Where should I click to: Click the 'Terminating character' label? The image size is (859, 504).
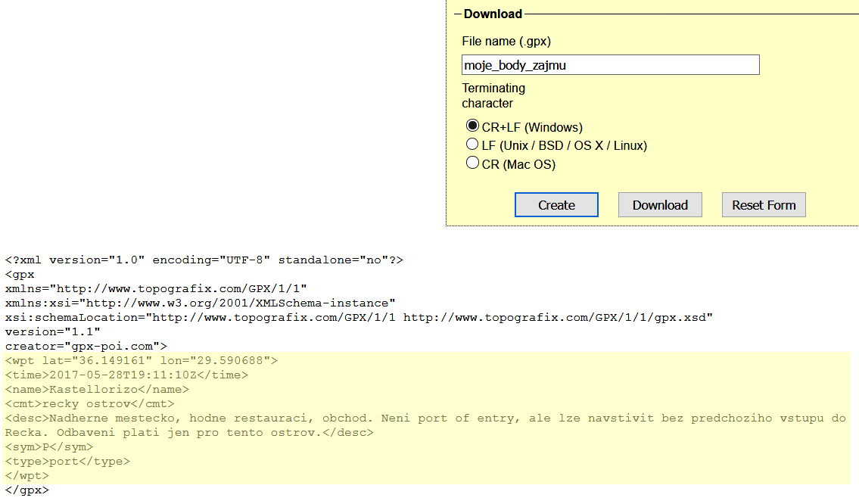pyautogui.click(x=493, y=95)
